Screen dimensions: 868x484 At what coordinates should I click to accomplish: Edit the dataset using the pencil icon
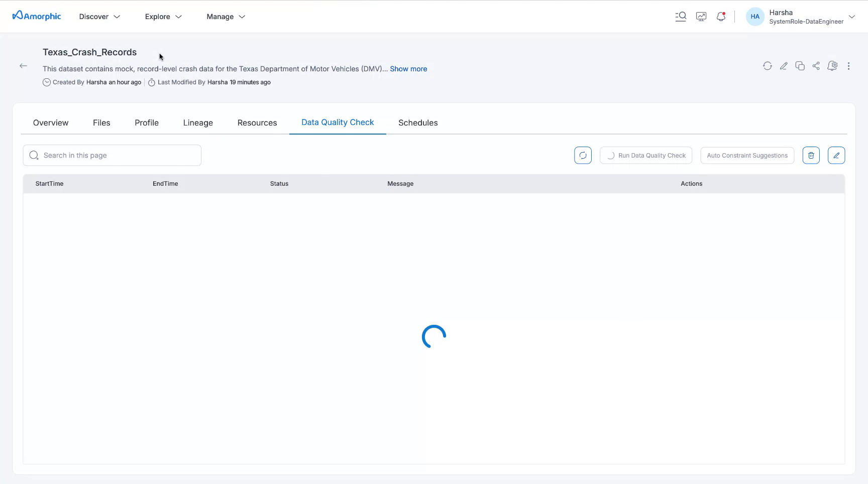784,66
